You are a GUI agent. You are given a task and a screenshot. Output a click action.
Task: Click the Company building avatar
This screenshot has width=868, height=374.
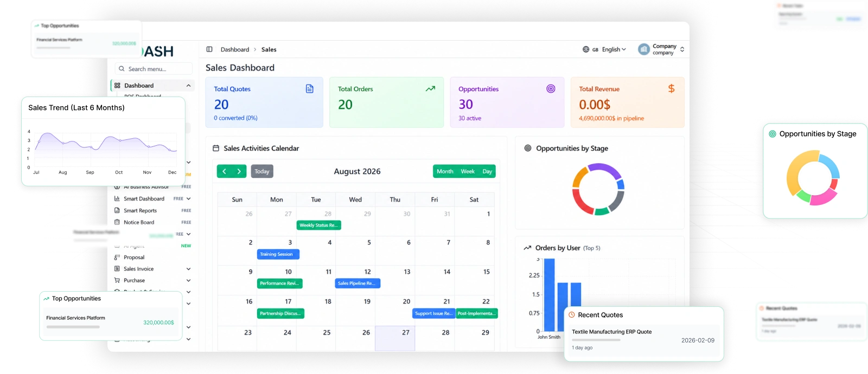pos(644,49)
